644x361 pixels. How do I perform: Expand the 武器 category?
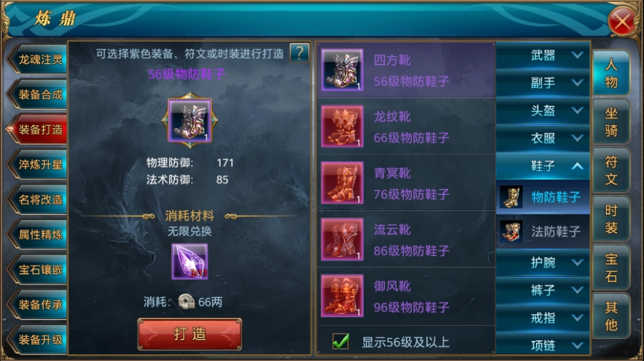[x=543, y=55]
